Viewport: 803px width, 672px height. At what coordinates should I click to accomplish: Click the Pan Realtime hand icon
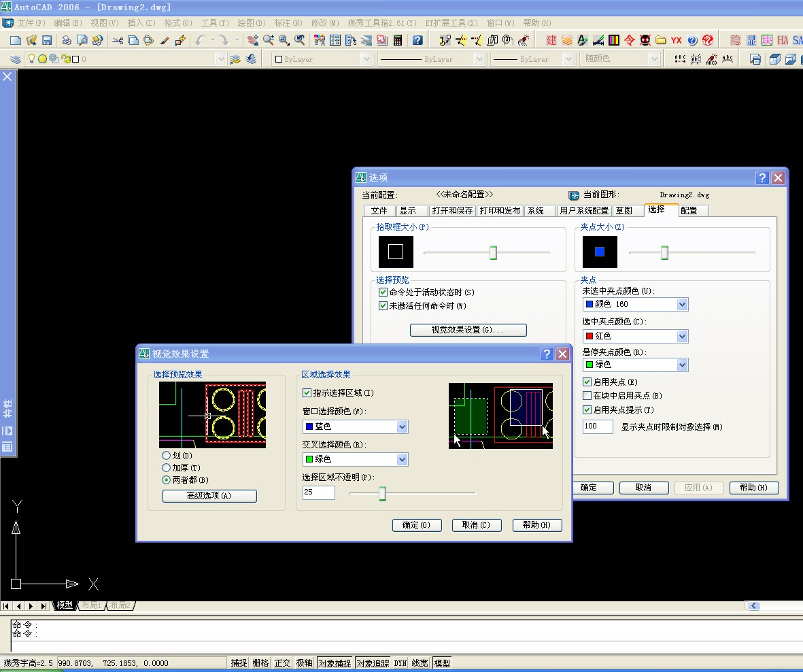point(252,40)
